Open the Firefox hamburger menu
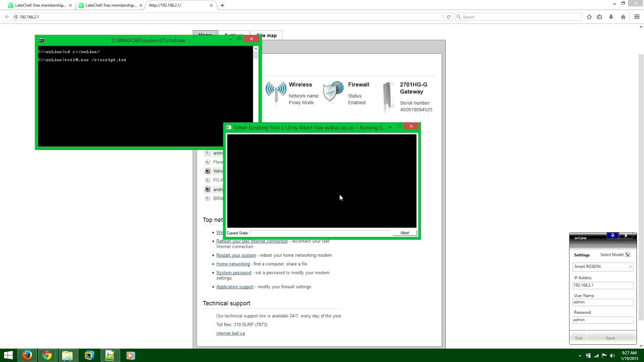 (x=636, y=17)
